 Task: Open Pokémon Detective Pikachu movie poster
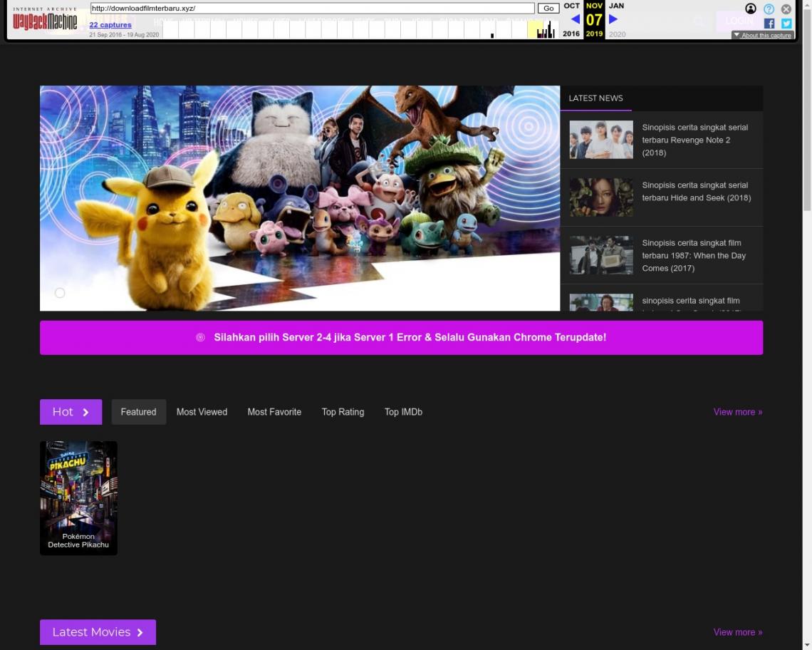click(79, 498)
